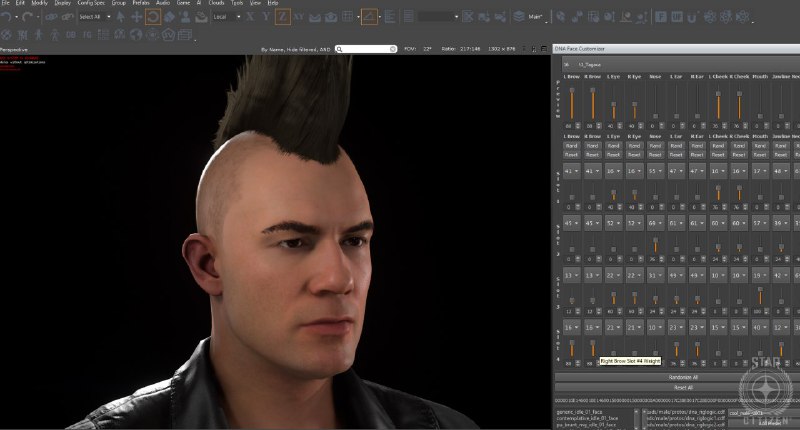Click the first atom icon in toolbar
Screen dimensions: 800x430
click(x=710, y=17)
